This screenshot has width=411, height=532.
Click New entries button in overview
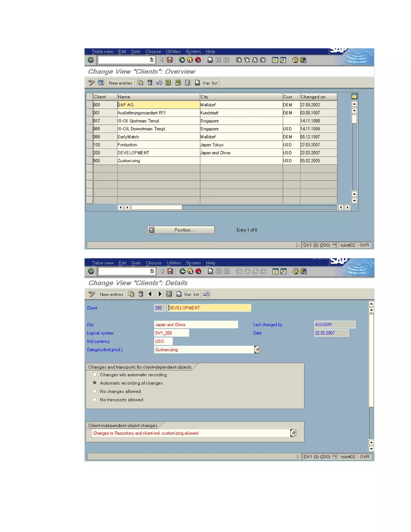click(121, 83)
